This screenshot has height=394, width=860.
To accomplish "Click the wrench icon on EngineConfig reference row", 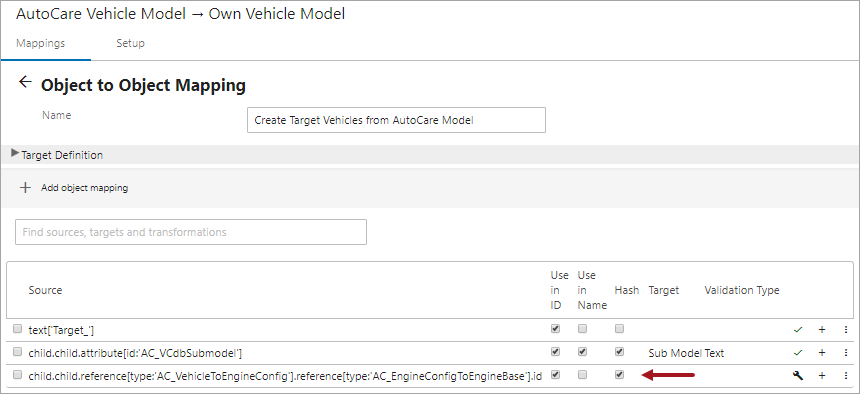I will pyautogui.click(x=798, y=375).
